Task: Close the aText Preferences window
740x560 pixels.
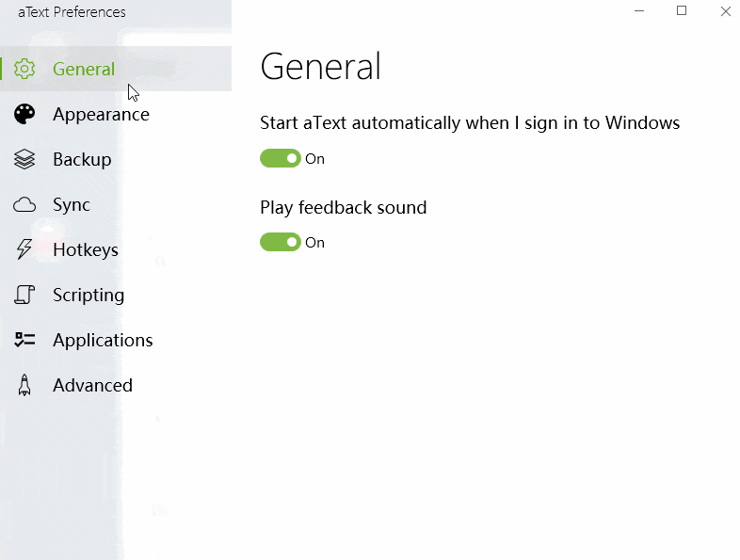Action: coord(725,11)
